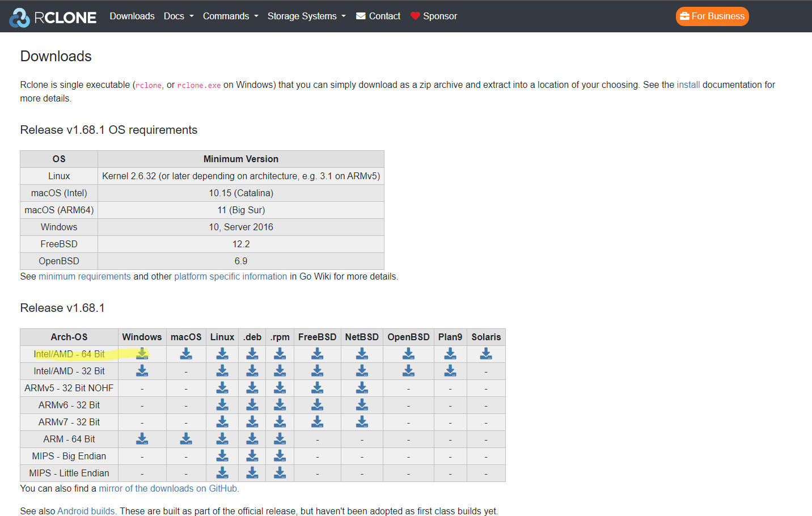Download .rpm ARM 64 Bit package
This screenshot has height=516, width=812.
coord(280,439)
